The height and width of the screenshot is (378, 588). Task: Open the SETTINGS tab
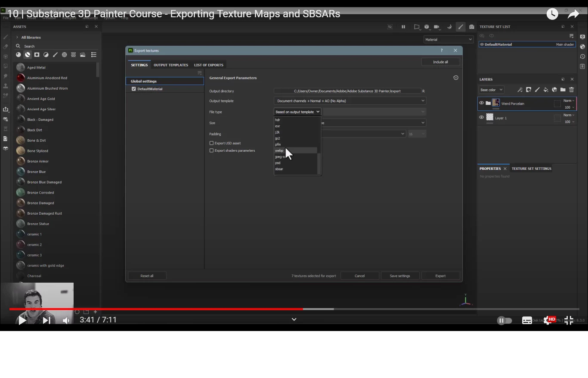coord(139,65)
